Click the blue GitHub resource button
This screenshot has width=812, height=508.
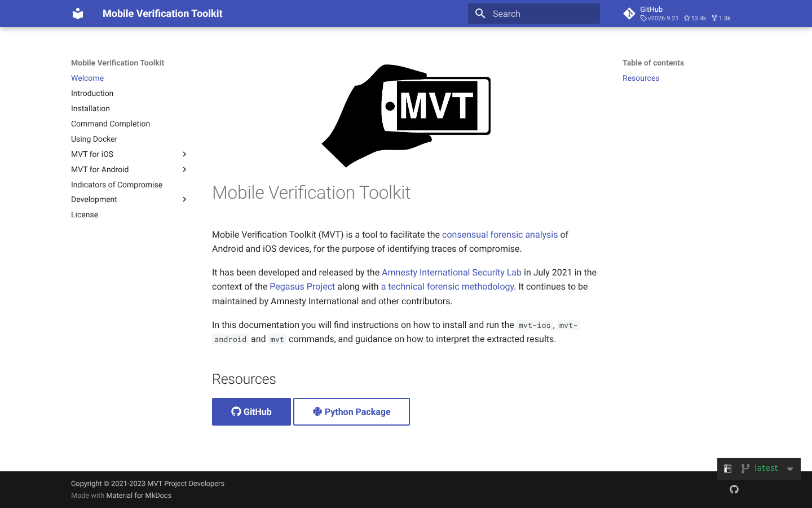pos(251,411)
